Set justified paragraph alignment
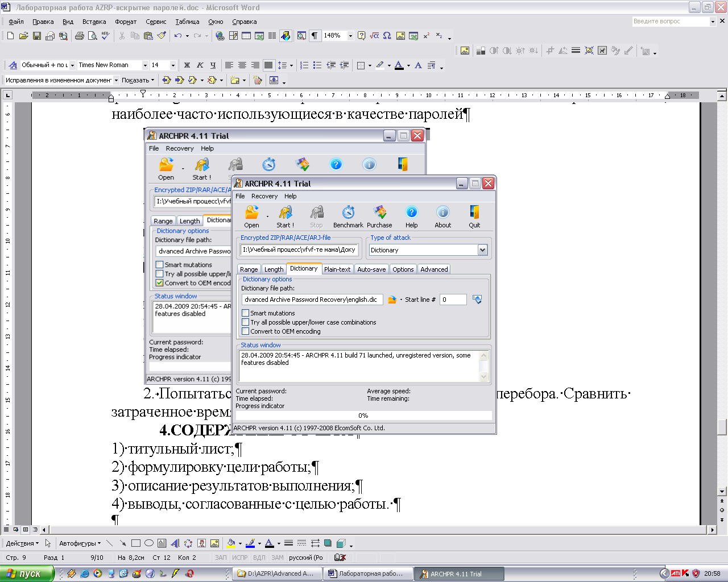Viewport: 728px width, 582px height. coord(268,65)
